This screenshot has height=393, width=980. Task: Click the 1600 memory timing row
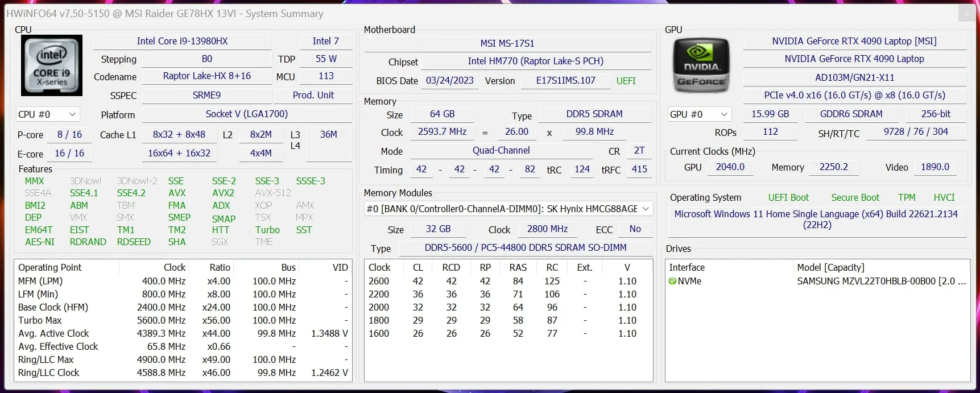click(x=508, y=333)
